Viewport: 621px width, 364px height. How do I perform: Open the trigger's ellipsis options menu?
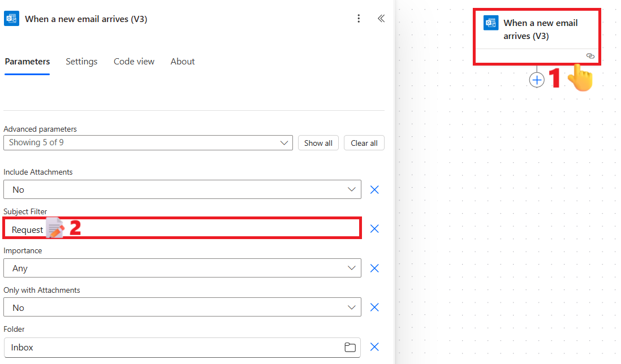click(x=359, y=18)
